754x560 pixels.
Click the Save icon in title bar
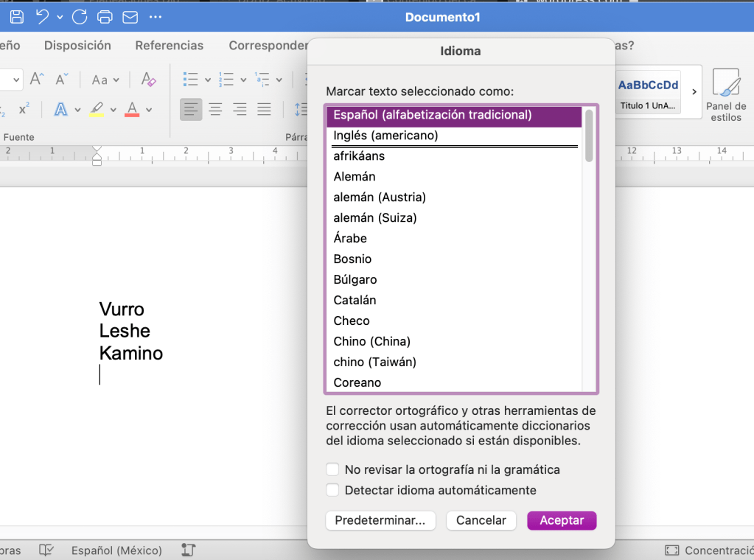[x=17, y=16]
